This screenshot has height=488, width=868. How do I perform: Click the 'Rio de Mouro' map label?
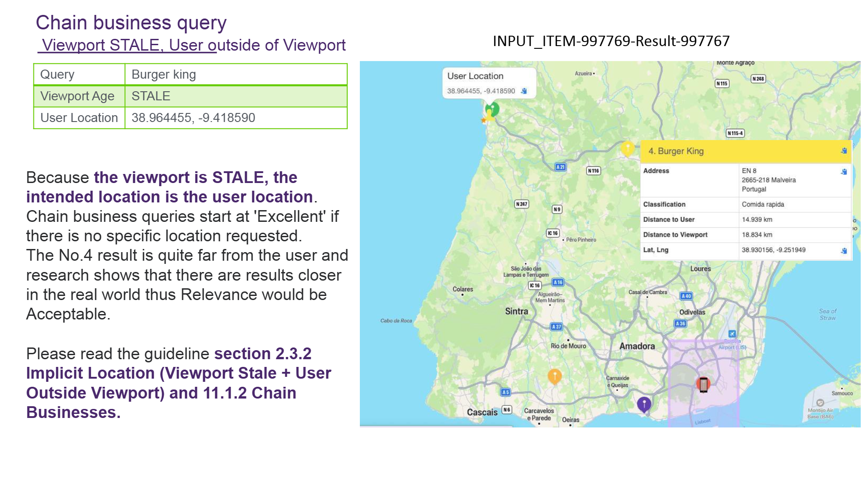coord(568,346)
